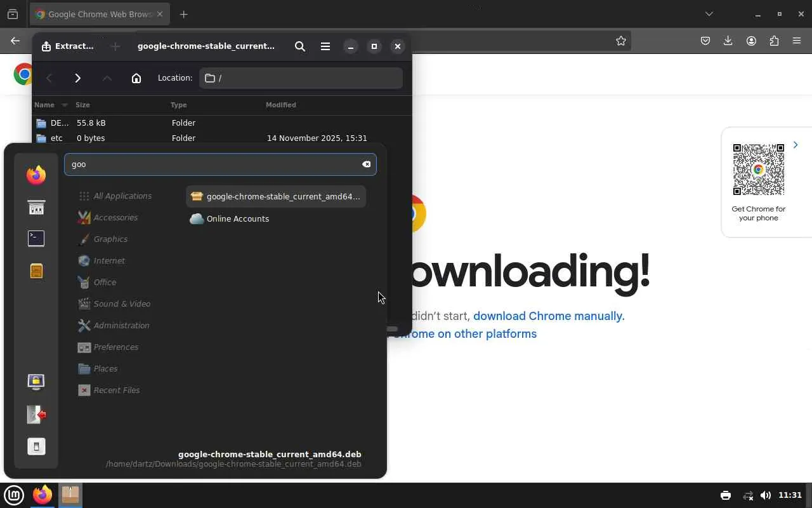Select the DE... folder row in archive
The height and width of the screenshot is (508, 812).
[x=221, y=123]
